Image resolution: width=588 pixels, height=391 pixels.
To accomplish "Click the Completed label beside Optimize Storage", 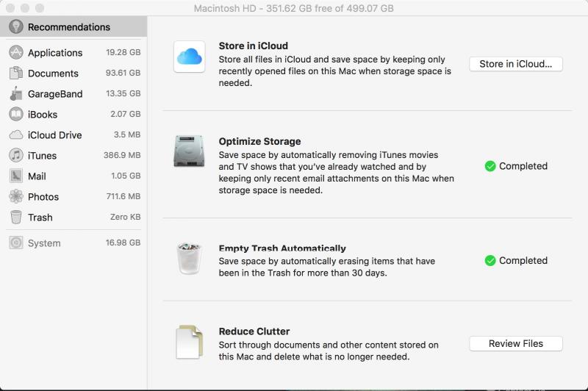I will coord(523,166).
